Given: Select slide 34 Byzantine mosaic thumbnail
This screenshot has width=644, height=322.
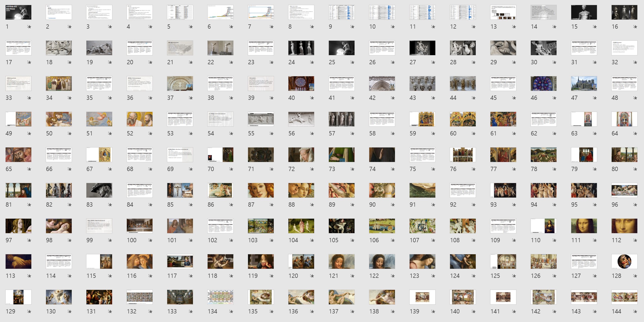Looking at the screenshot, I should (59, 84).
